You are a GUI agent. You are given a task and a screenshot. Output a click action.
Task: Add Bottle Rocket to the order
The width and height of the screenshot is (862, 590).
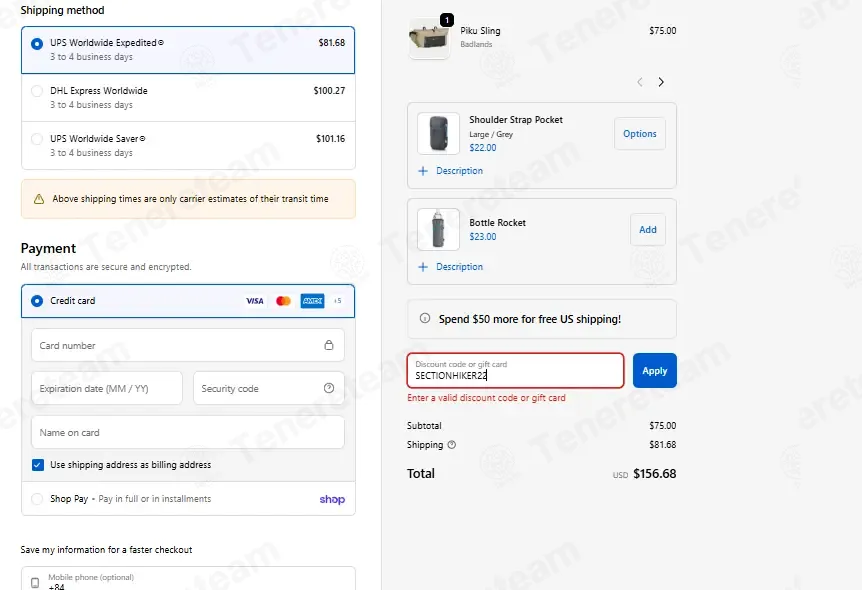tap(648, 229)
